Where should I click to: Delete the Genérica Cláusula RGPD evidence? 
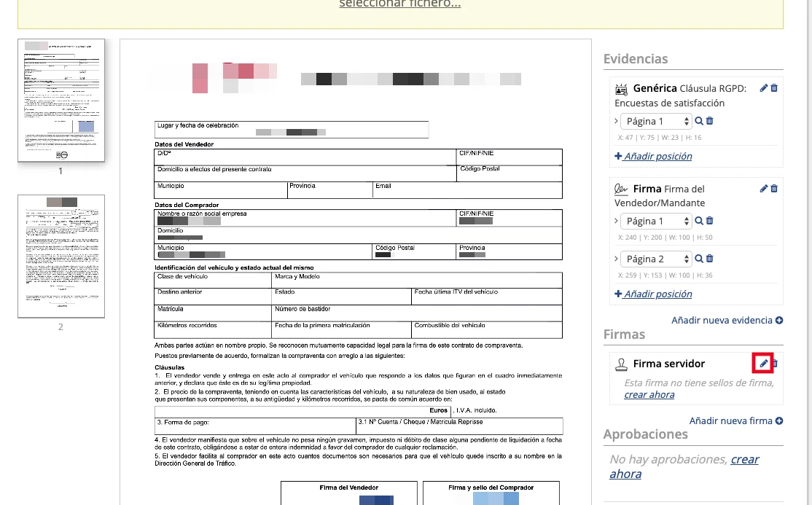(774, 88)
